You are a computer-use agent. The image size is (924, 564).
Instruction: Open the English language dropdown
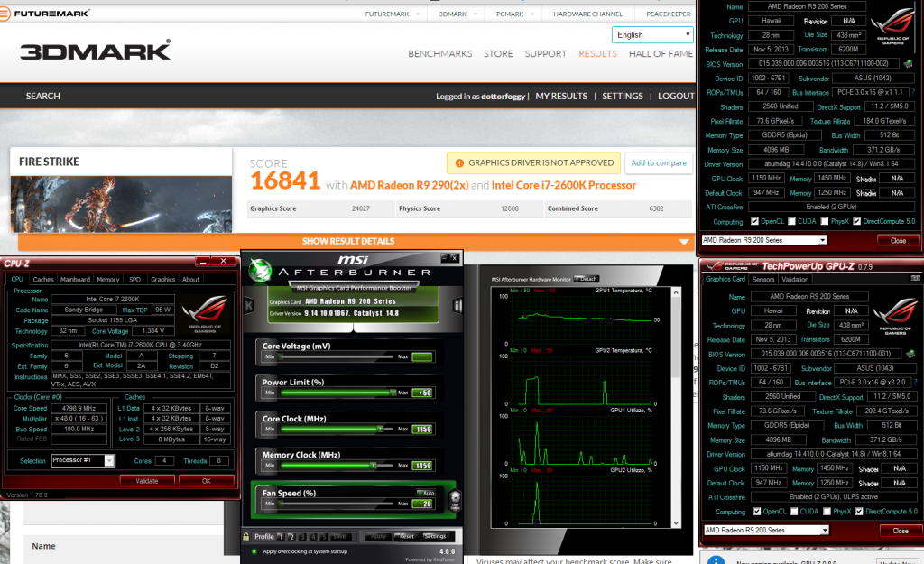pyautogui.click(x=652, y=35)
